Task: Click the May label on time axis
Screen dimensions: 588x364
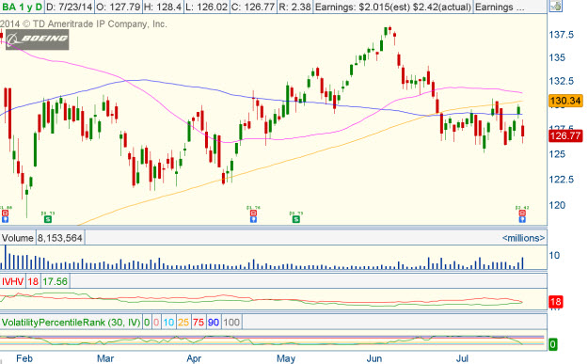Action: pyautogui.click(x=286, y=358)
